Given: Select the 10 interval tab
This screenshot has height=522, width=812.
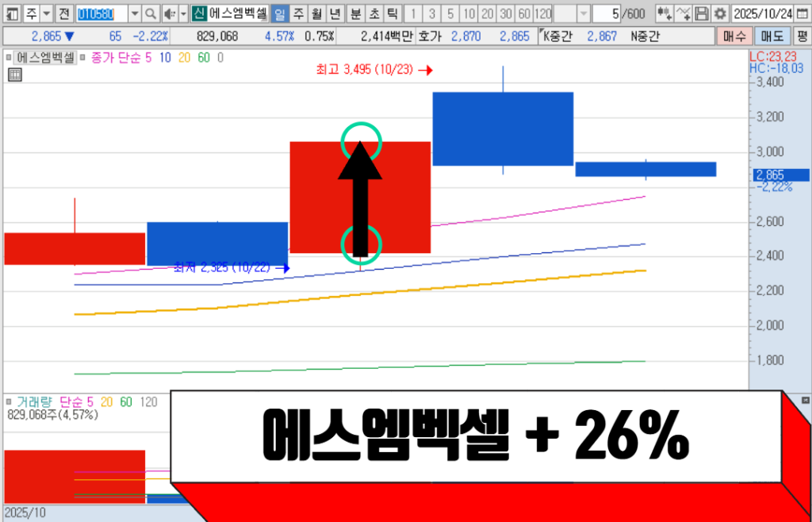Looking at the screenshot, I should tap(469, 13).
